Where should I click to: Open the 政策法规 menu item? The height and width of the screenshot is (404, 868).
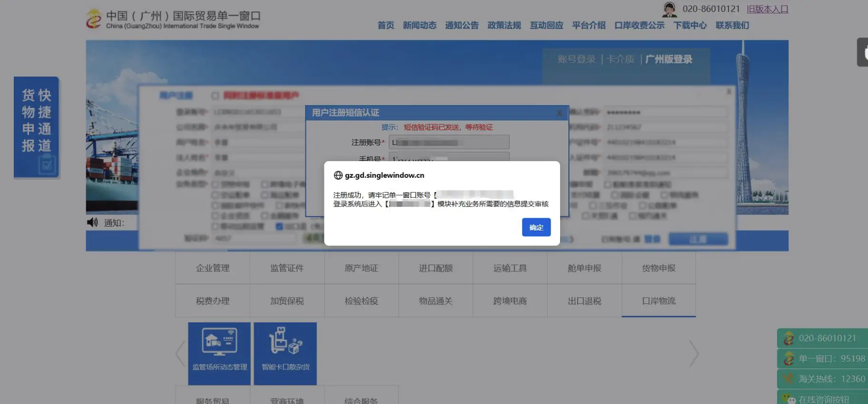pos(504,25)
